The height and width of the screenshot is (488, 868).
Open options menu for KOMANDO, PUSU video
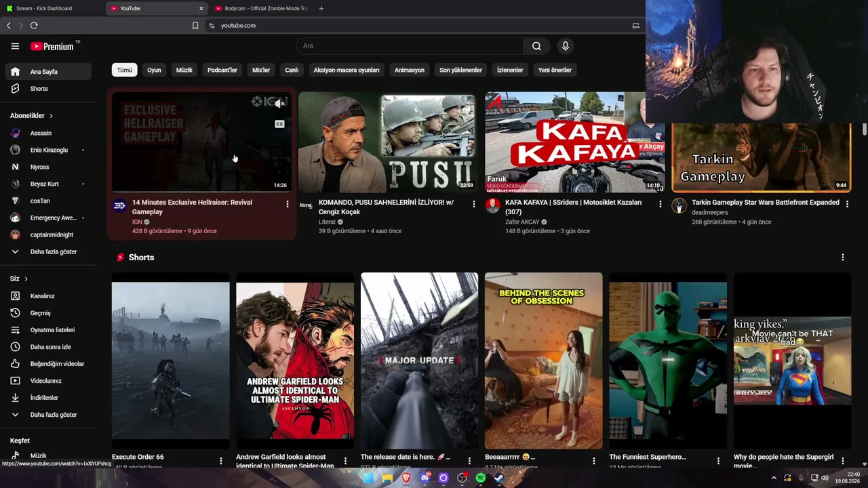point(474,204)
